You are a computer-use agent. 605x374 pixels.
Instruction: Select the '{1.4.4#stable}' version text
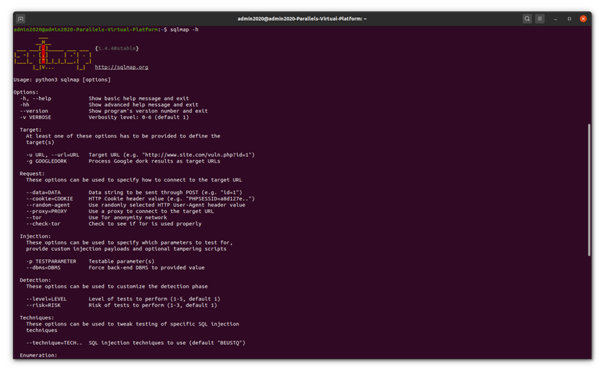(117, 48)
